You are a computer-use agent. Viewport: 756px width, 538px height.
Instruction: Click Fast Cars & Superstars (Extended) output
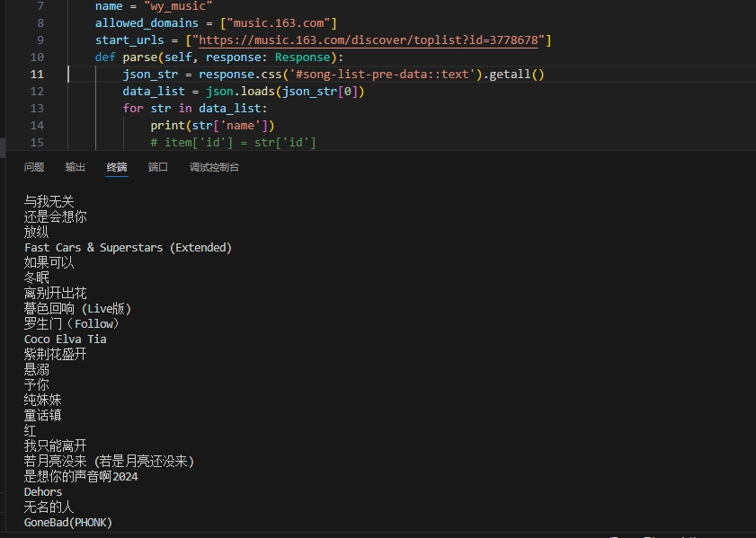pos(128,248)
